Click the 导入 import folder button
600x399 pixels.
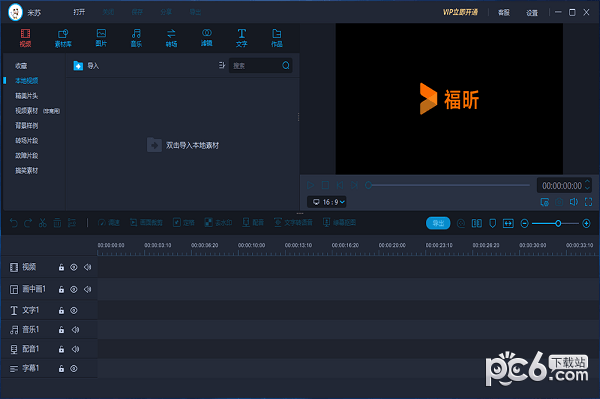[86, 66]
